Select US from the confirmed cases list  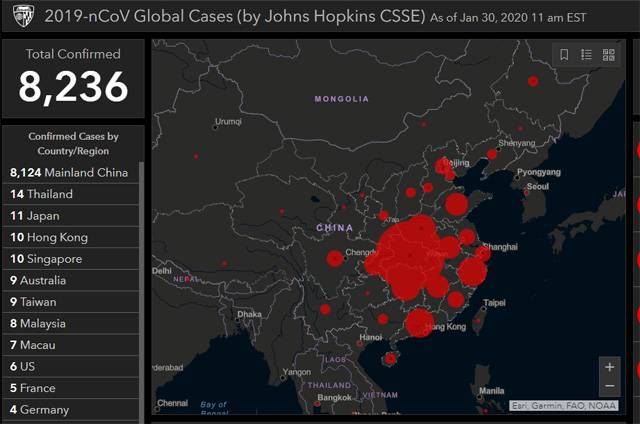click(x=69, y=366)
